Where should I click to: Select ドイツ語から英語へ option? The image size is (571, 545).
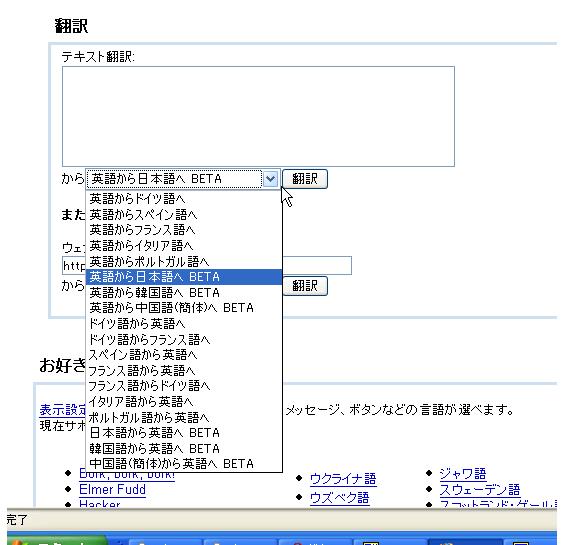tap(184, 324)
